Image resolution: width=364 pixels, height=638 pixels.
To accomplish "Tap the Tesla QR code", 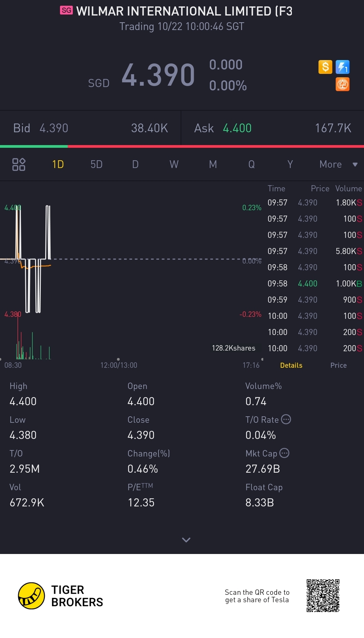I will tap(323, 596).
